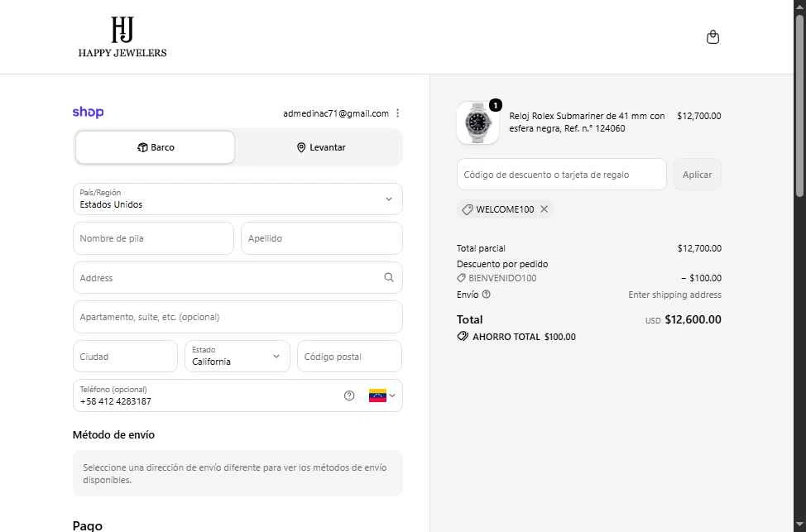The height and width of the screenshot is (532, 806).
Task: Open the Venezuela flag country code selector
Action: click(x=382, y=395)
